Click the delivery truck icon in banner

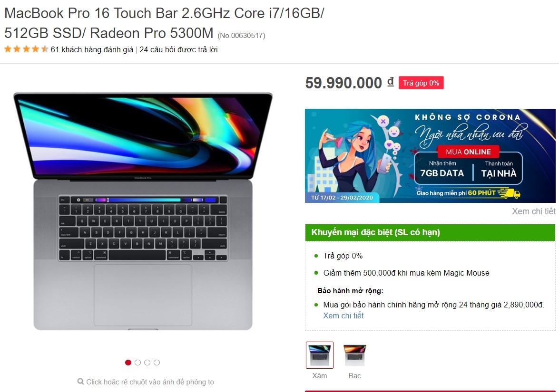pyautogui.click(x=509, y=193)
